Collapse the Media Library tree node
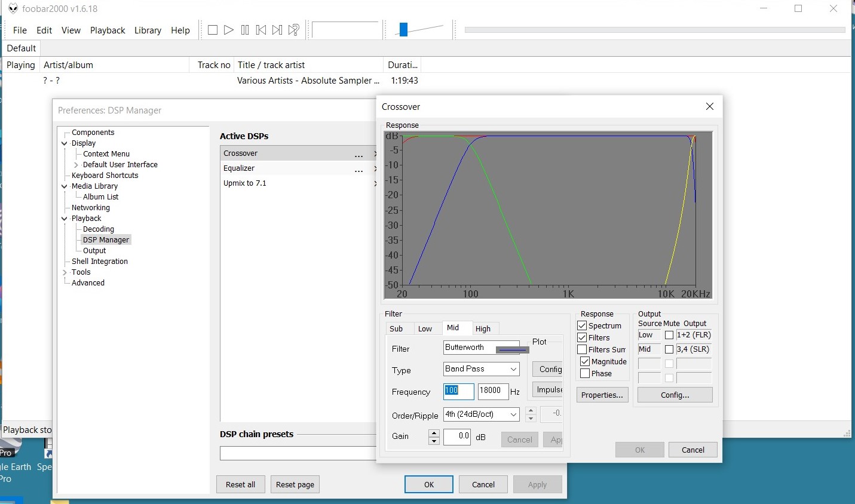This screenshot has height=504, width=855. click(65, 186)
